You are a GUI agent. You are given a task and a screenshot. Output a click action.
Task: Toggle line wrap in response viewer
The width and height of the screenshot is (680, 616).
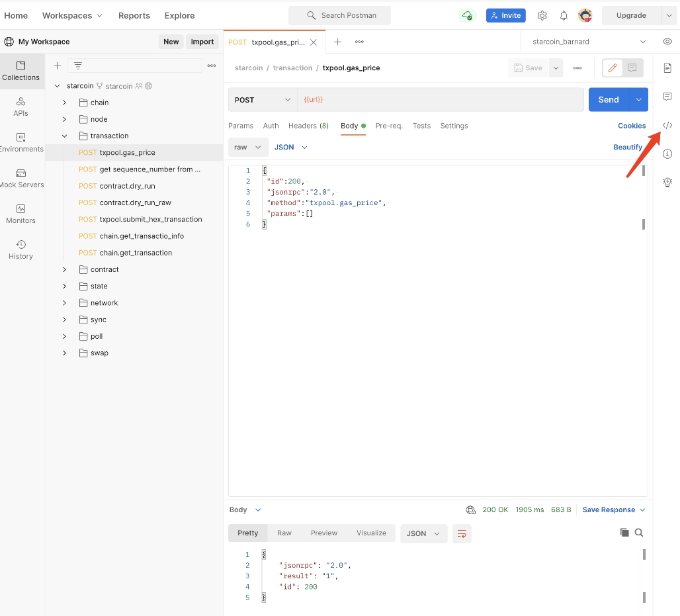(462, 533)
